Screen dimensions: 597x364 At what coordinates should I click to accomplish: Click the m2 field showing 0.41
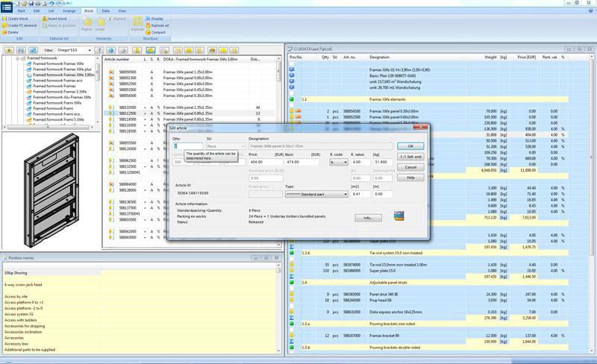click(360, 194)
